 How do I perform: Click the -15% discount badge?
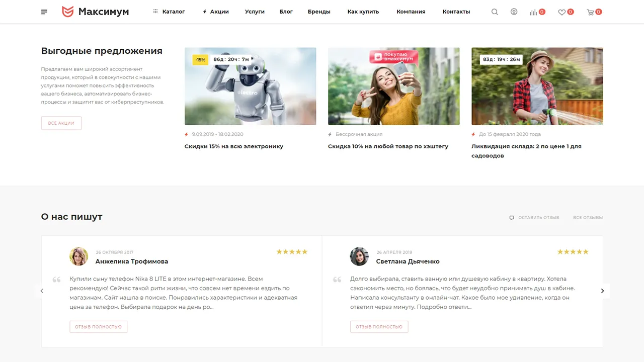(x=200, y=60)
